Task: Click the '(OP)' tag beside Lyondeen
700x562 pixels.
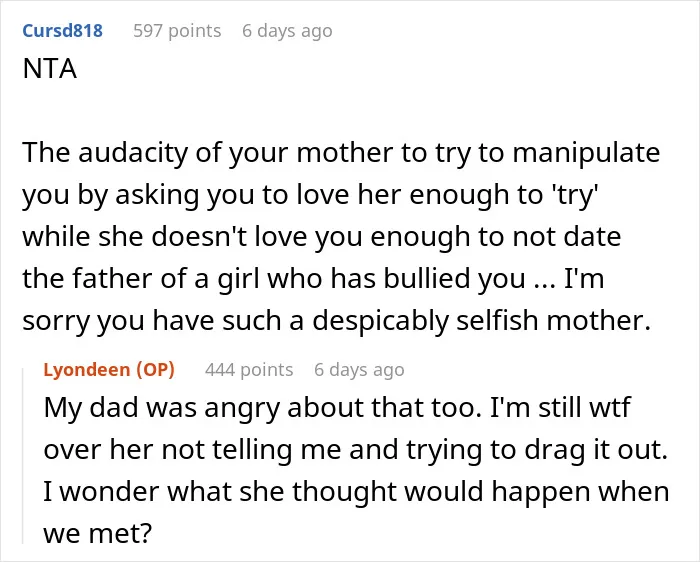Action: [155, 370]
